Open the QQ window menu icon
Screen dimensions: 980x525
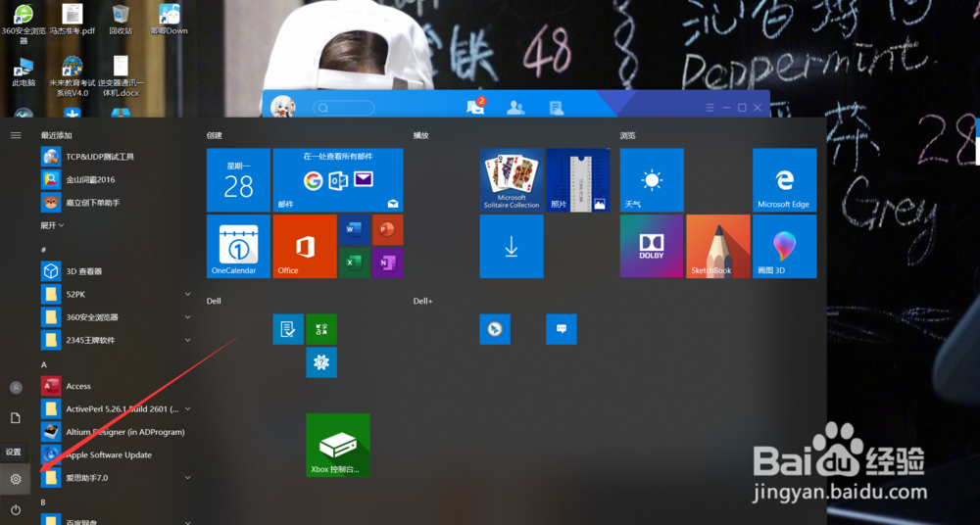[710, 108]
